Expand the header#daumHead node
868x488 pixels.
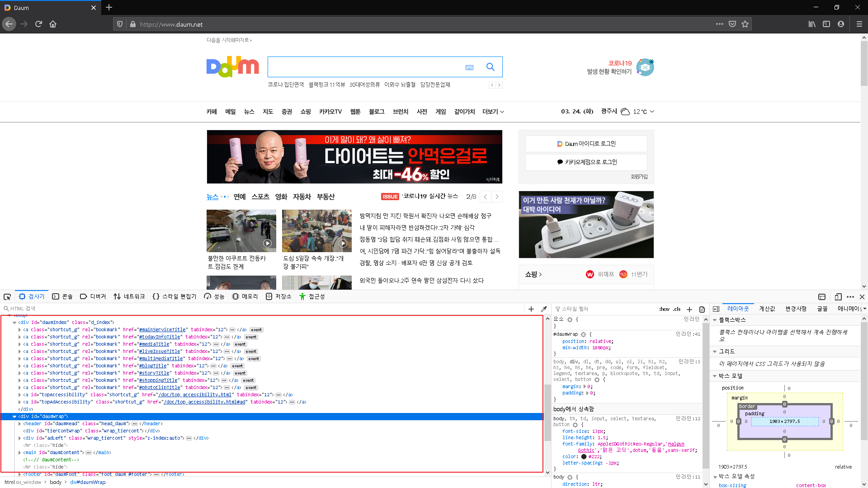[19, 424]
